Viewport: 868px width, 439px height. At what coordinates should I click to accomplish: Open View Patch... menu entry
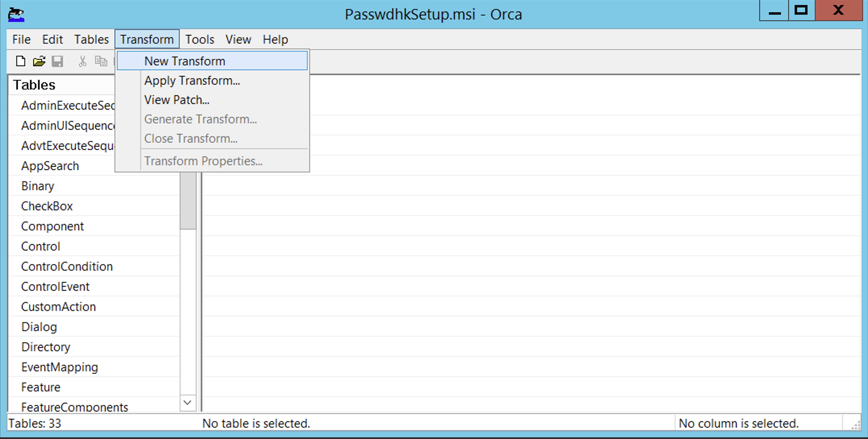click(x=177, y=100)
